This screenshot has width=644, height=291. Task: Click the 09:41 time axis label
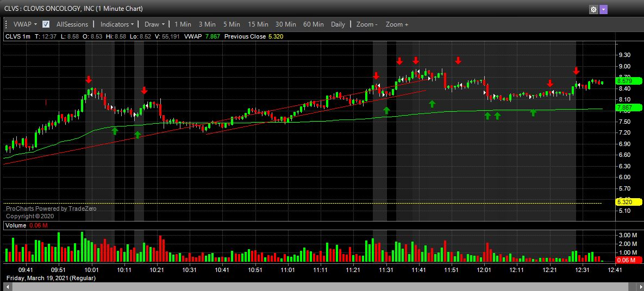tap(26, 270)
